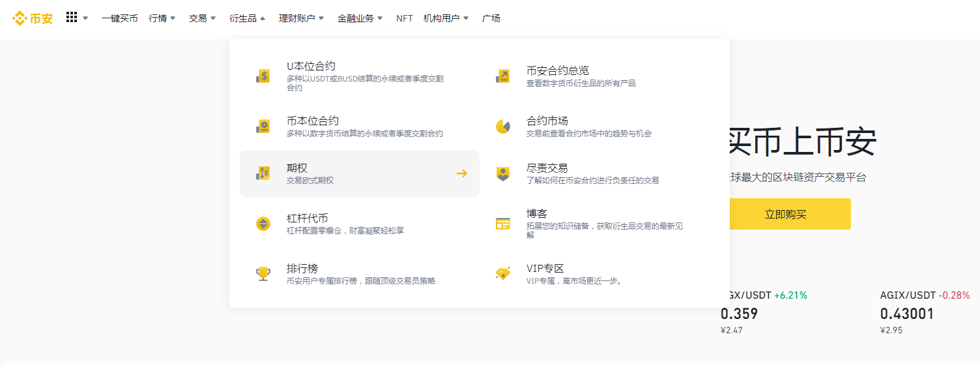Expand the 机构用户 dropdown
The image size is (980, 375).
pos(466,18)
